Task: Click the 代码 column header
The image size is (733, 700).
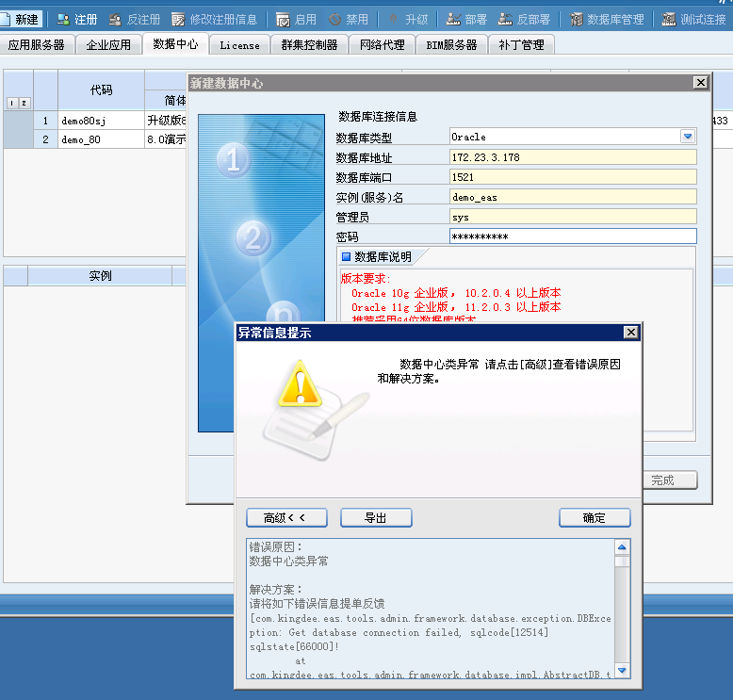Action: (x=101, y=90)
